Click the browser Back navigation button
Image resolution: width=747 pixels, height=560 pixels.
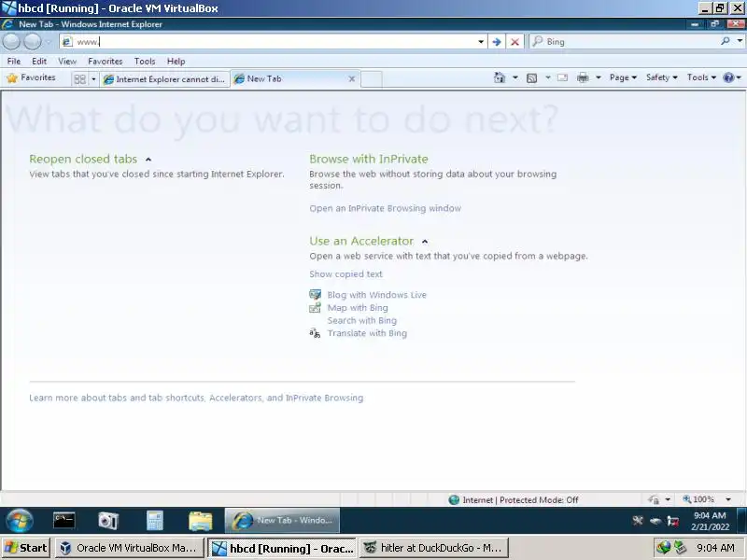11,42
